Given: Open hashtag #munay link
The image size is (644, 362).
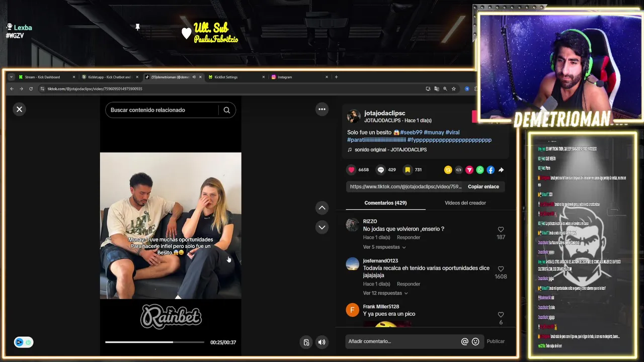Looking at the screenshot, I should point(434,132).
